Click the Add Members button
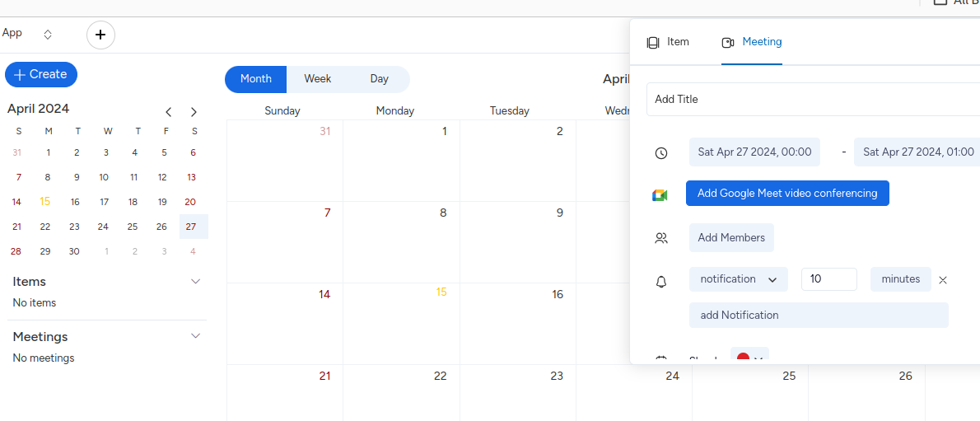 pos(730,237)
